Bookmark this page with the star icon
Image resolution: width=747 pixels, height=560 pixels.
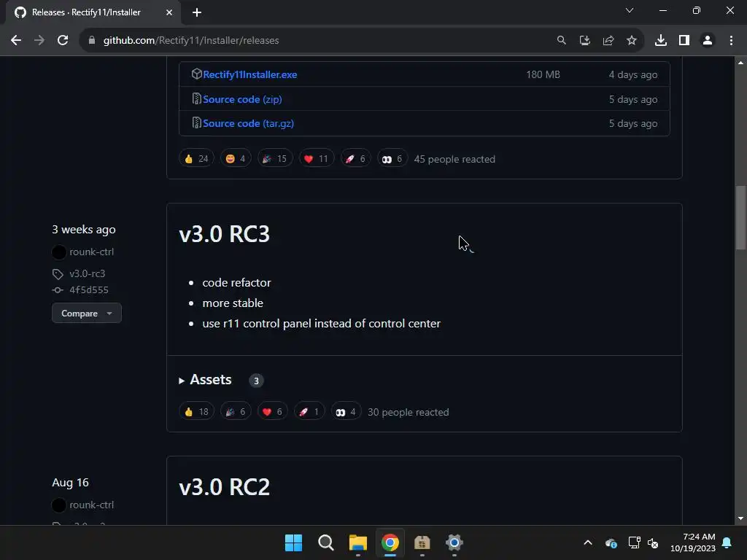pos(632,41)
